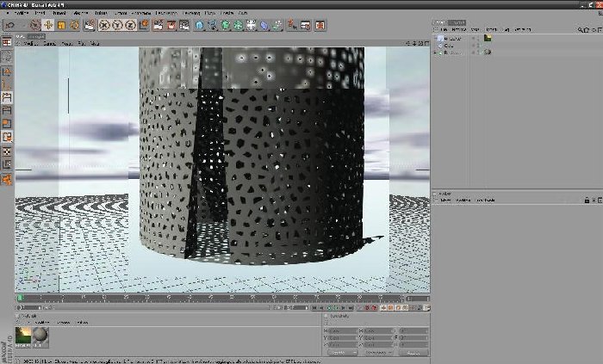Select the Move tool with cross arrows
Viewport: 603px width, 364px height.
pos(48,25)
